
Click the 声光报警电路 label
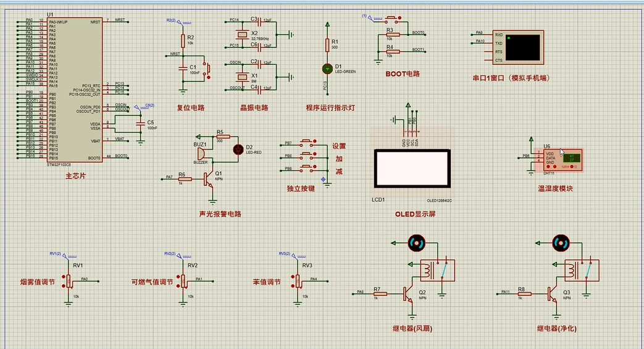click(220, 214)
